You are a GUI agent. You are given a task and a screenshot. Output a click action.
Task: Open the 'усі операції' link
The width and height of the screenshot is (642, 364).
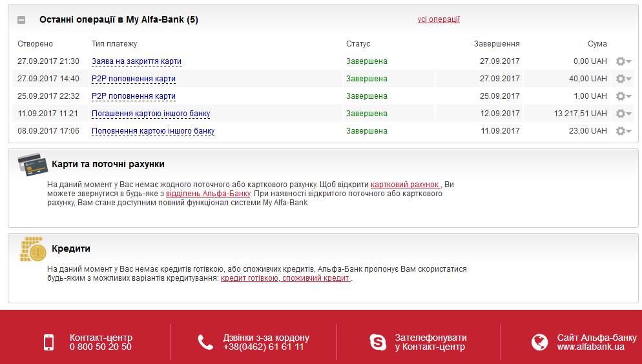pos(439,19)
